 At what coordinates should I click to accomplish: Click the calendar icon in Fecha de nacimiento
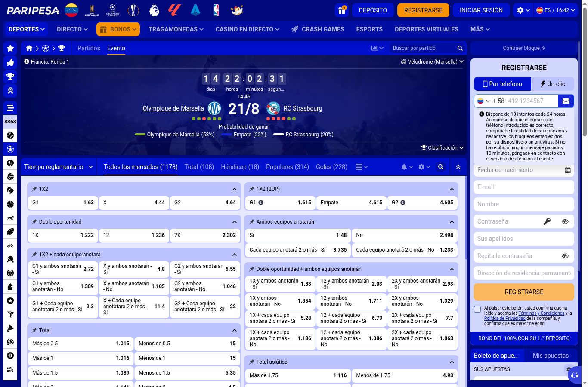pos(568,170)
